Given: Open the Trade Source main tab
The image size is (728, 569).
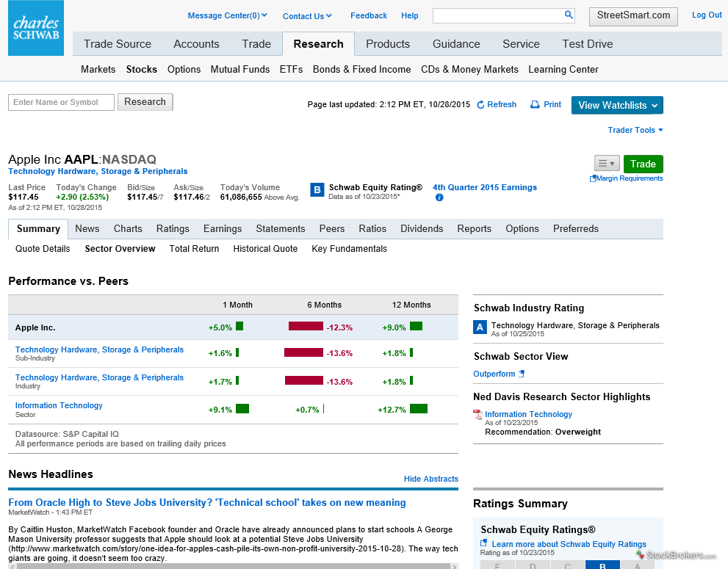Looking at the screenshot, I should coord(118,44).
